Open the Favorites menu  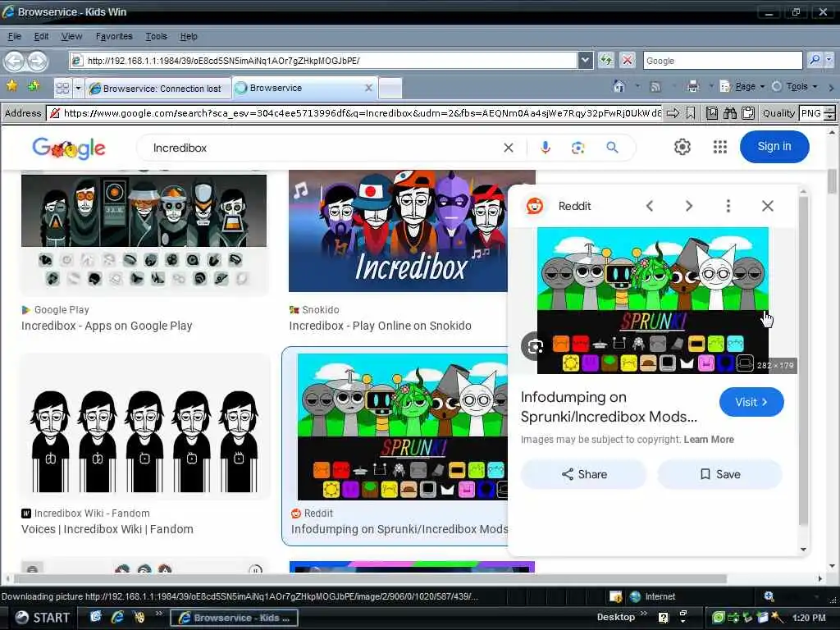coord(114,36)
